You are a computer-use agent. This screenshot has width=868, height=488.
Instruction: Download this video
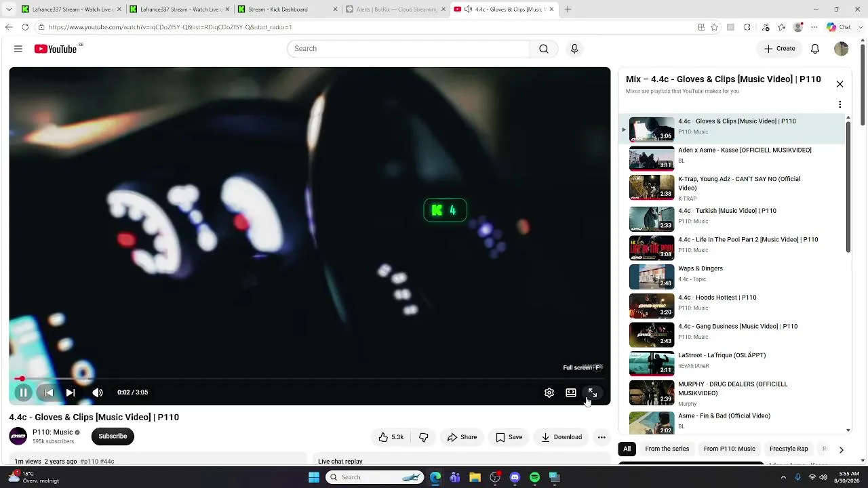[561, 437]
